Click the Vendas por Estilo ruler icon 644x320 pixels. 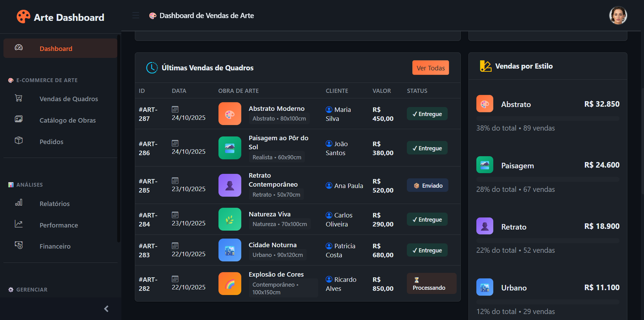click(x=485, y=66)
